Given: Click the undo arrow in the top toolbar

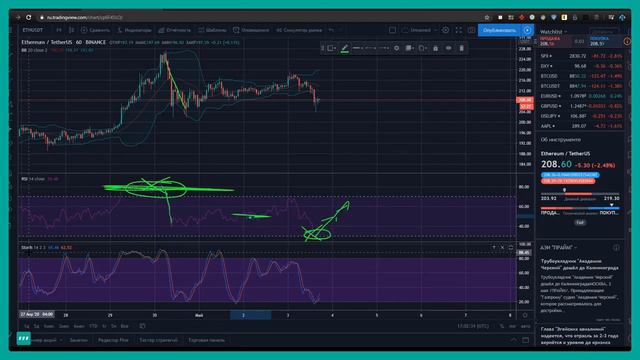Looking at the screenshot, I should pyautogui.click(x=331, y=30).
